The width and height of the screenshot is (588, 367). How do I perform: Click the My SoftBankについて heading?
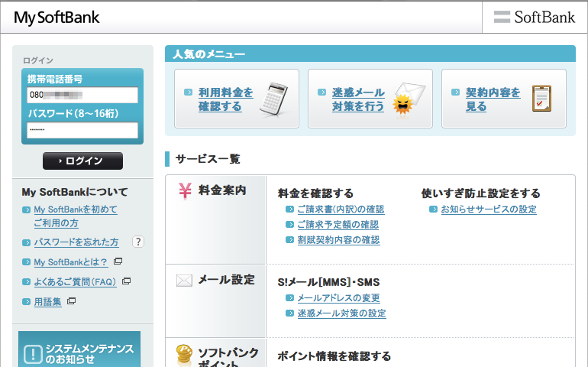[75, 192]
